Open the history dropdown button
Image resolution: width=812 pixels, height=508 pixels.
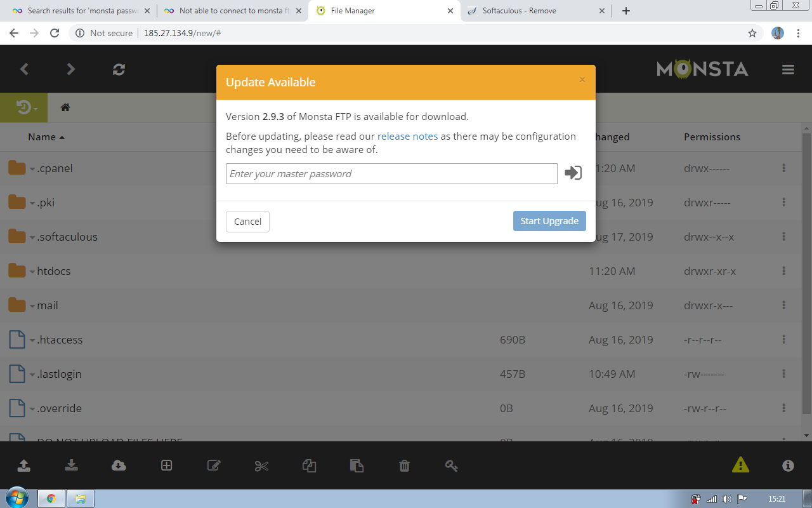coord(26,107)
